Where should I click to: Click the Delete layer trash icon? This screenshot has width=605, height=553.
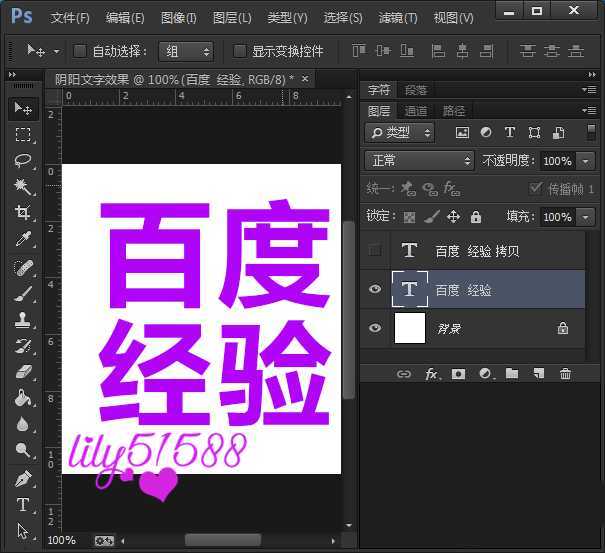pos(565,374)
